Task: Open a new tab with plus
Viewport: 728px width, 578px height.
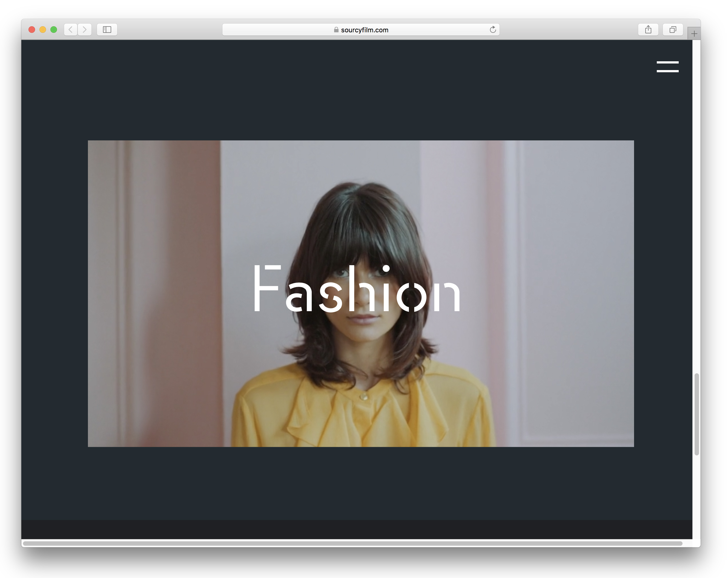Action: click(x=694, y=34)
